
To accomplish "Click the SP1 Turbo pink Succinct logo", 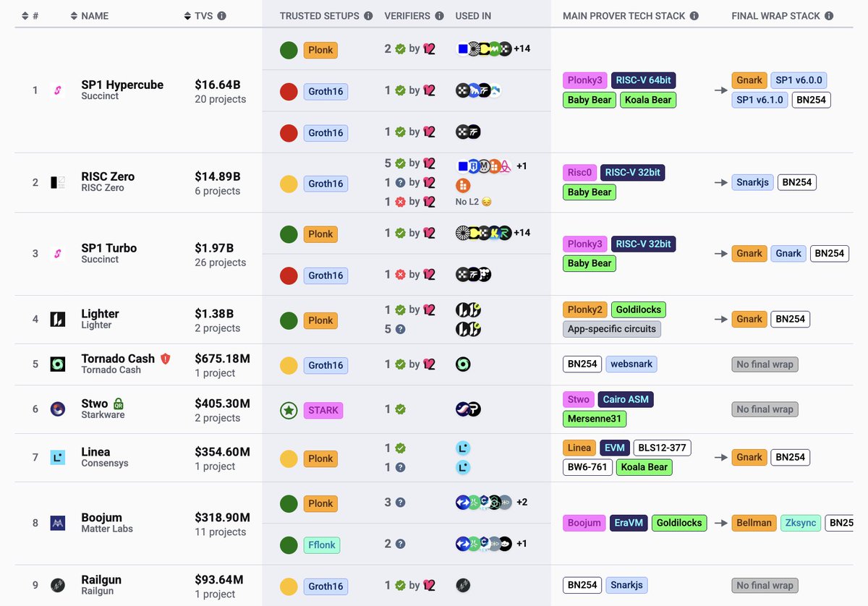I will click(58, 254).
